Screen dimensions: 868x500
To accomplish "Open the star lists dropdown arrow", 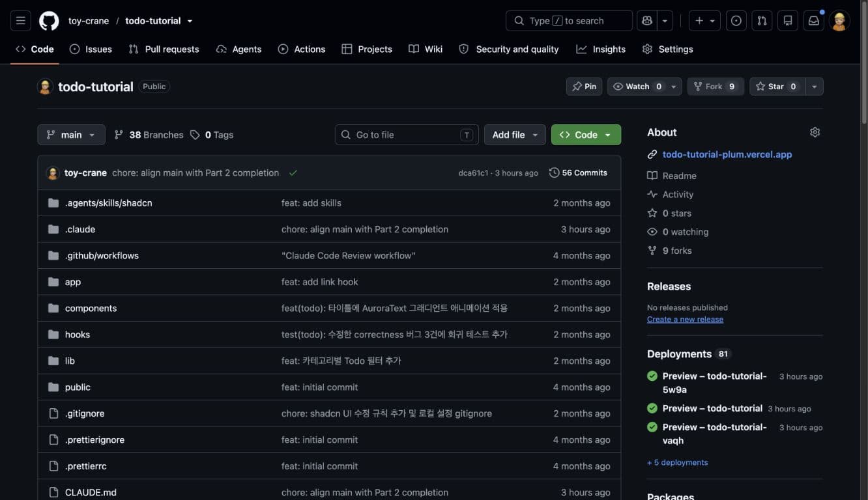I will pos(814,87).
